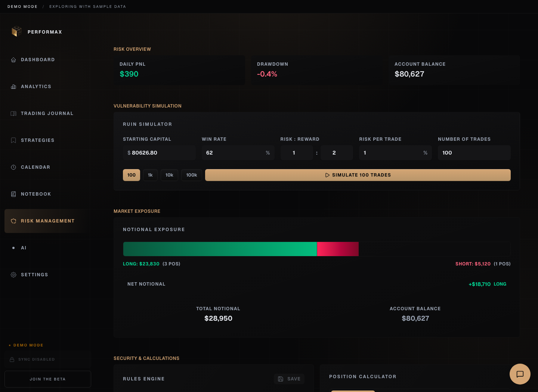Click the top Account Balance $80,627 card
The height and width of the screenshot is (392, 538).
454,70
